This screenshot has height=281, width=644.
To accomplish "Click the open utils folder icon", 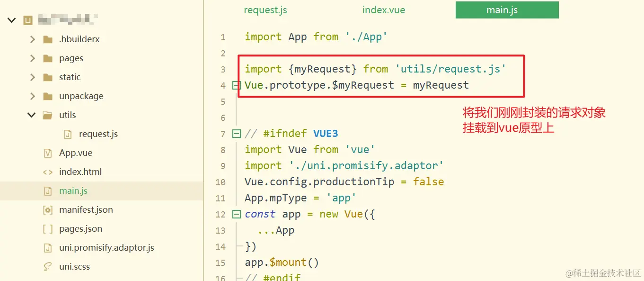I will 47,115.
